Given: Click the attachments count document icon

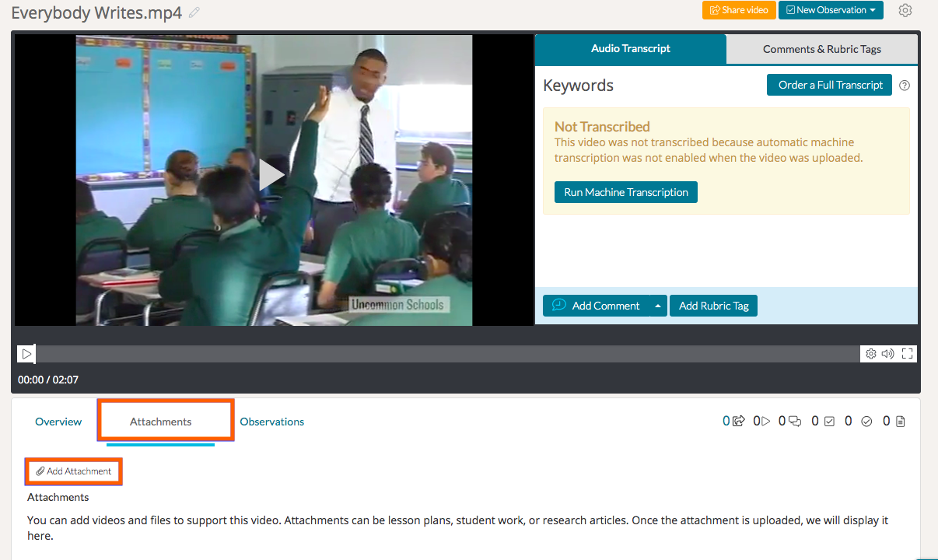Looking at the screenshot, I should click(x=901, y=422).
